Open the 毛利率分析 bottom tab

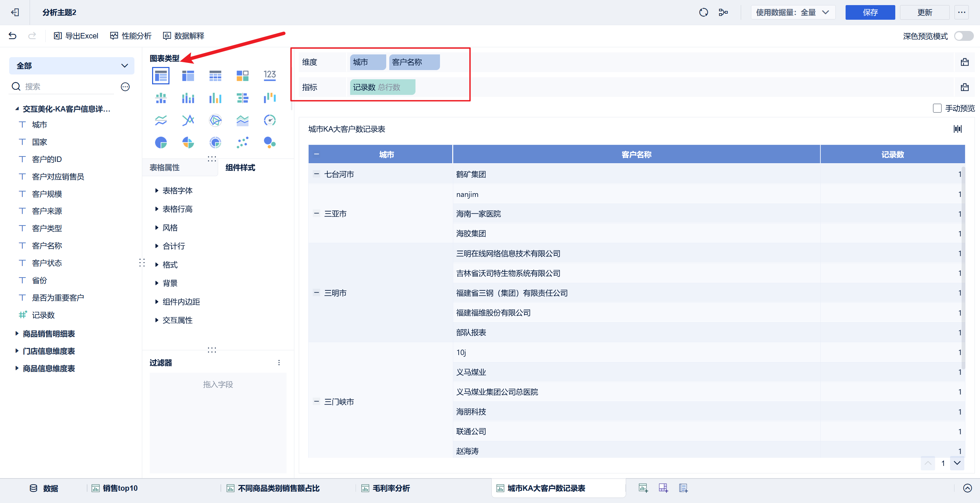tap(390, 488)
